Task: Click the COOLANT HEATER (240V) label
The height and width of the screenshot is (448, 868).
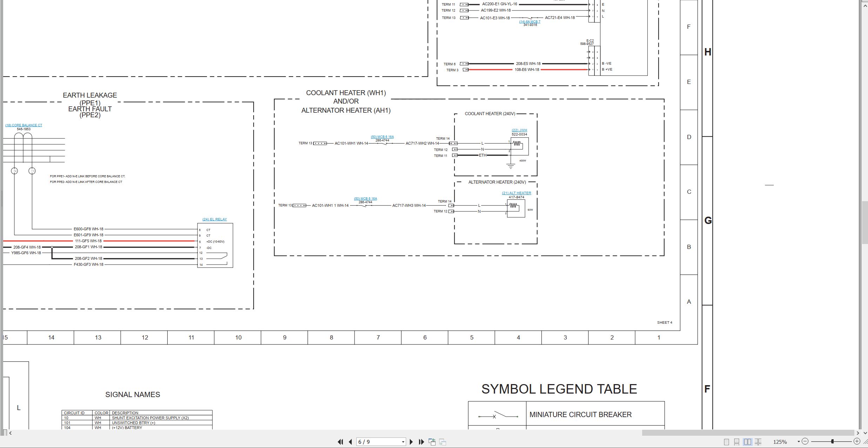Action: tap(490, 114)
